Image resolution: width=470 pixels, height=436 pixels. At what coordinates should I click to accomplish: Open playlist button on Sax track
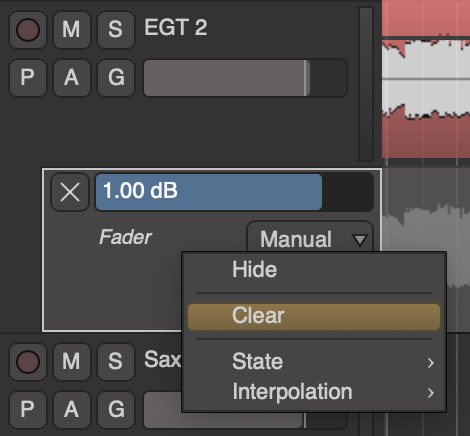click(28, 410)
